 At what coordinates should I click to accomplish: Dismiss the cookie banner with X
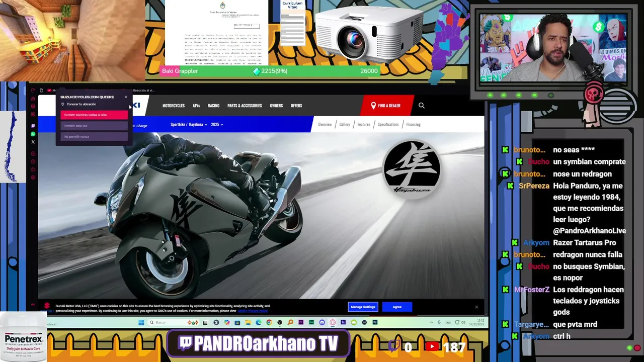(x=476, y=307)
